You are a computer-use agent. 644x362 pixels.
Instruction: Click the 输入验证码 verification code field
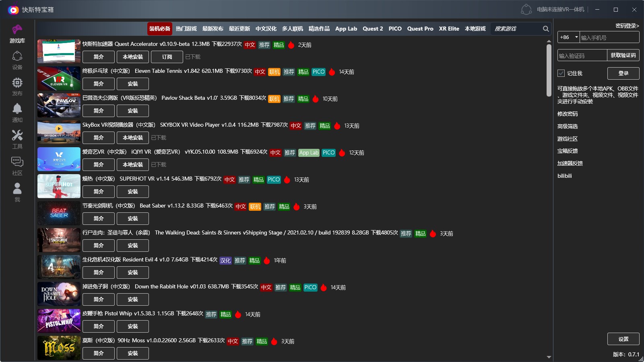(582, 55)
